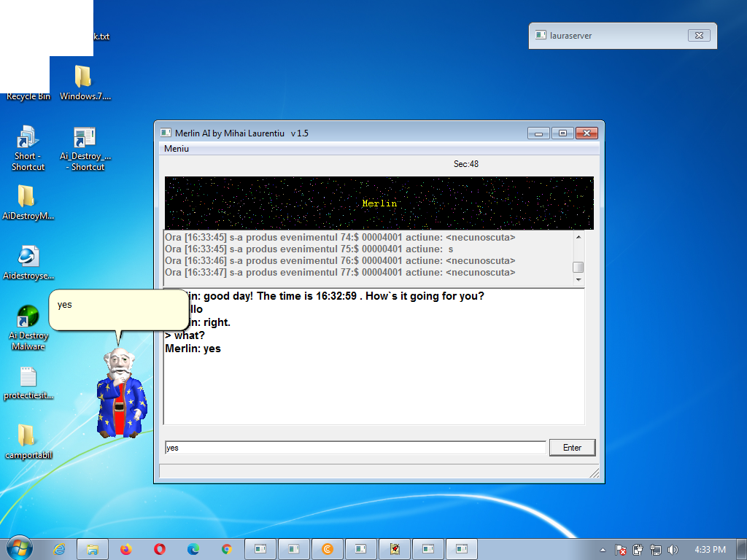
Task: Open Internet Explorer from the taskbar
Action: click(x=59, y=549)
